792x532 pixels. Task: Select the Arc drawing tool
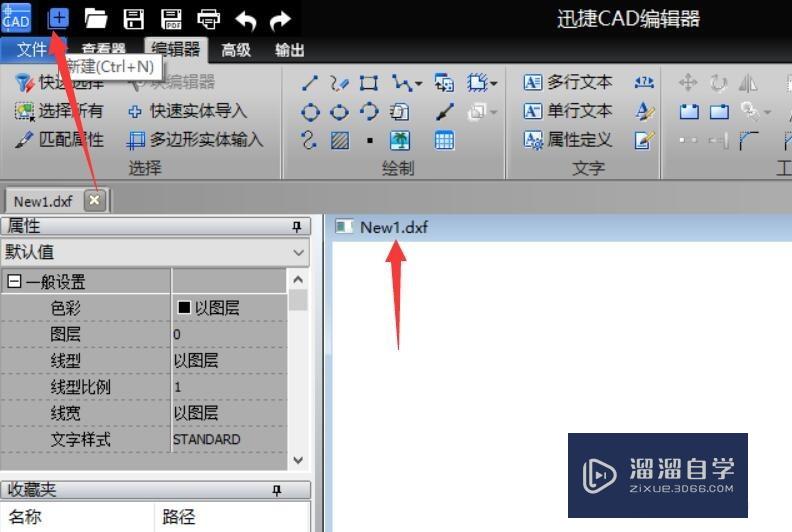(x=369, y=111)
